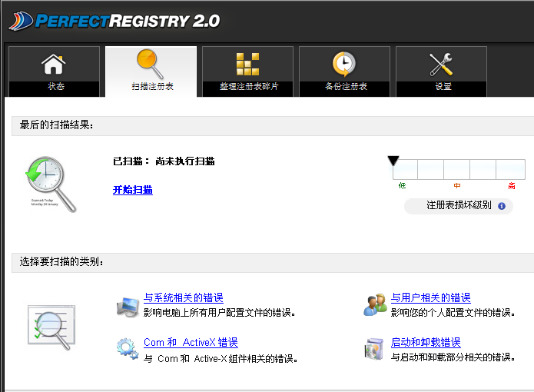Start scan via 开始扫描 link

coord(133,190)
